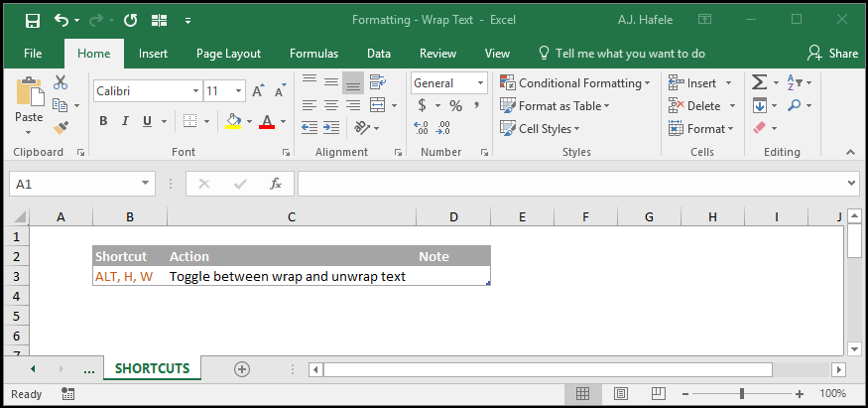Viewport: 868px width, 408px height.
Task: Open Conditional Formatting dropdown
Action: (574, 83)
